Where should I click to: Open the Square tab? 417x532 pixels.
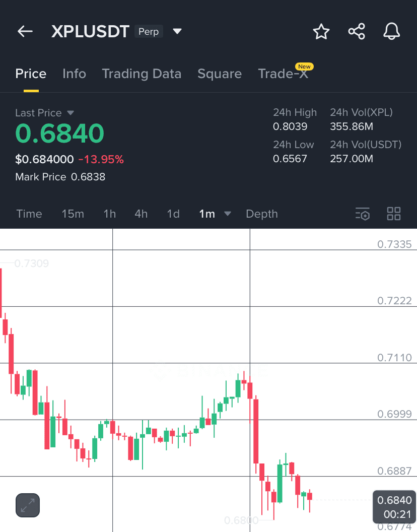(x=220, y=74)
